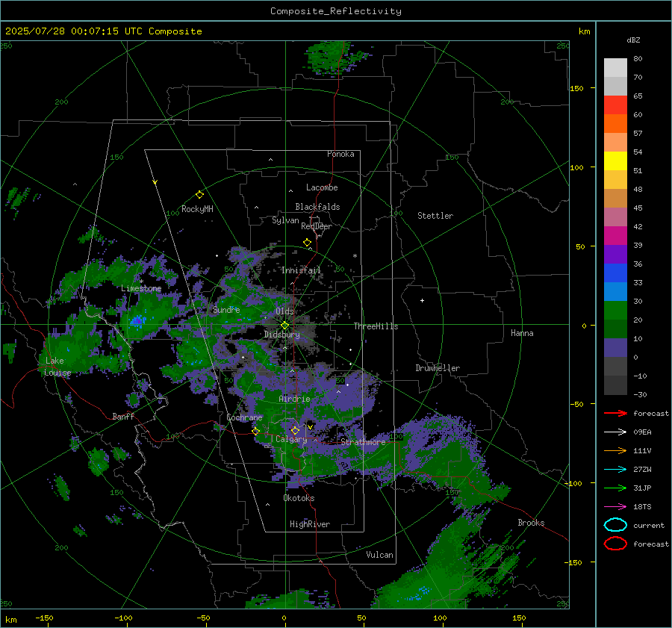Viewport: 672px width, 628px height.
Task: Click the Vulcan map label
Action: coord(380,555)
